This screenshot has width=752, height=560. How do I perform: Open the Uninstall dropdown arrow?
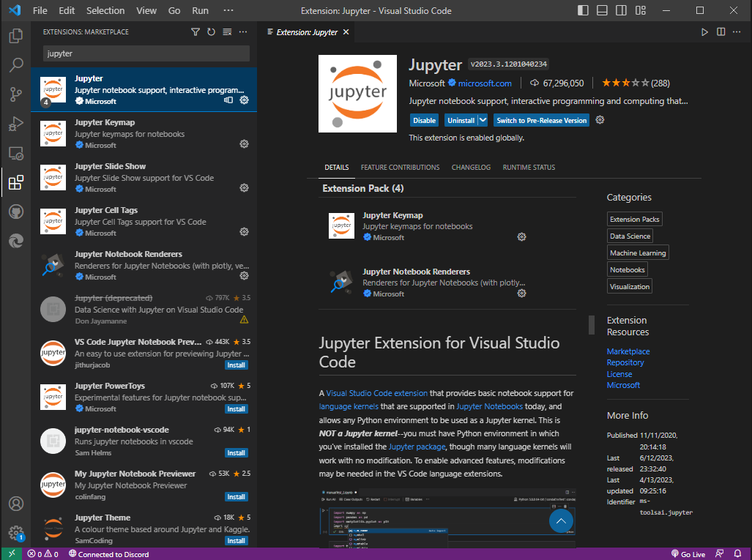pyautogui.click(x=483, y=120)
